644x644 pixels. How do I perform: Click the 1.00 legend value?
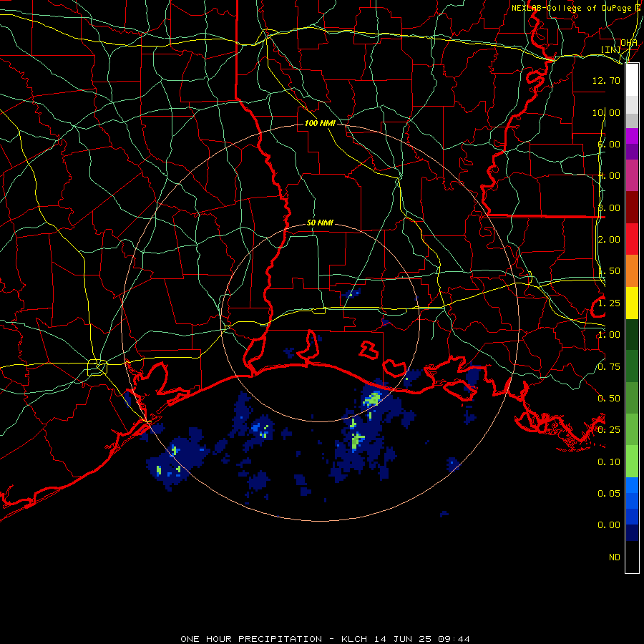(x=609, y=335)
